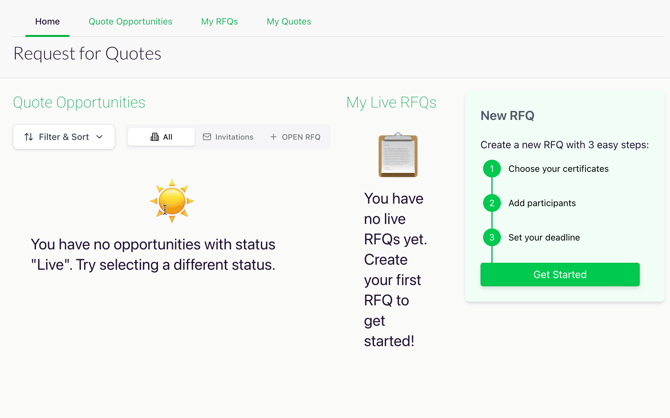Click the sun illustration icon
The width and height of the screenshot is (670, 418).
pos(172,201)
